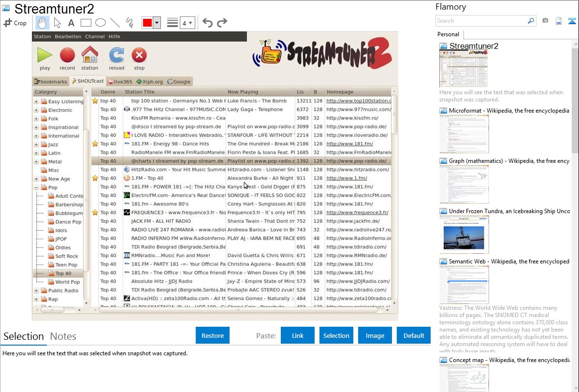Redo the last edit
The width and height of the screenshot is (579, 392).
(x=222, y=23)
